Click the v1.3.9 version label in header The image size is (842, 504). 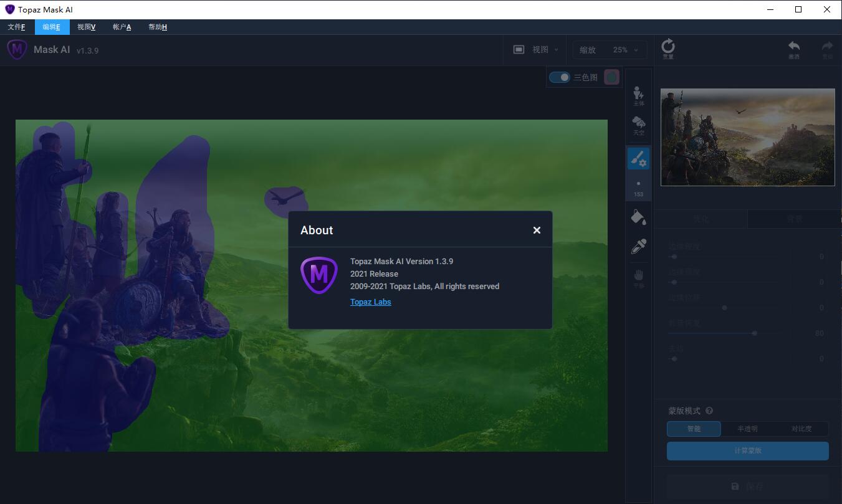click(x=87, y=50)
